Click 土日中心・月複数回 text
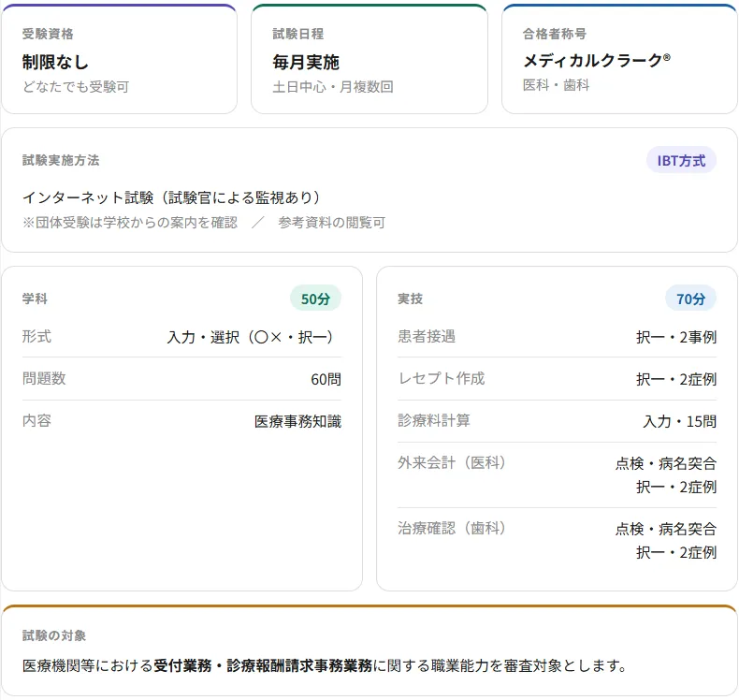The image size is (739, 700). click(333, 87)
